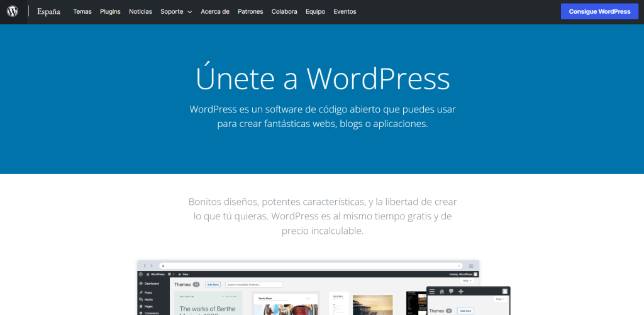Click the WordPress logo in the preview admin bar

140,274
